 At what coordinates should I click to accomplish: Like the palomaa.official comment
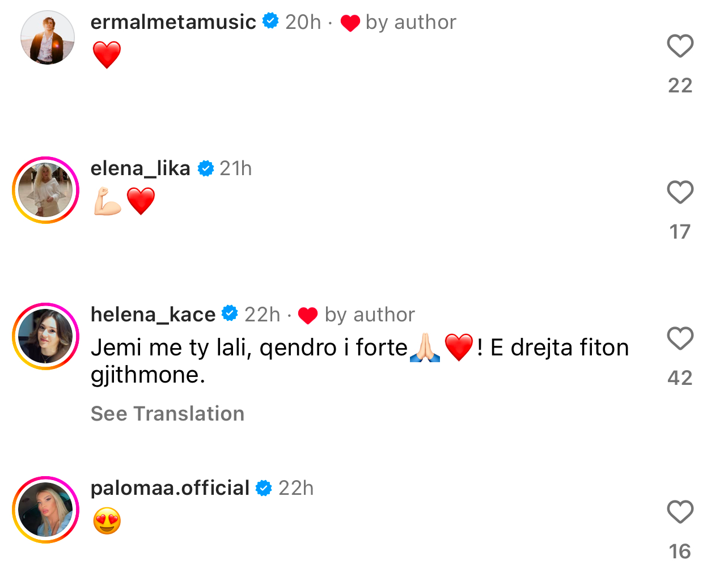(x=680, y=512)
